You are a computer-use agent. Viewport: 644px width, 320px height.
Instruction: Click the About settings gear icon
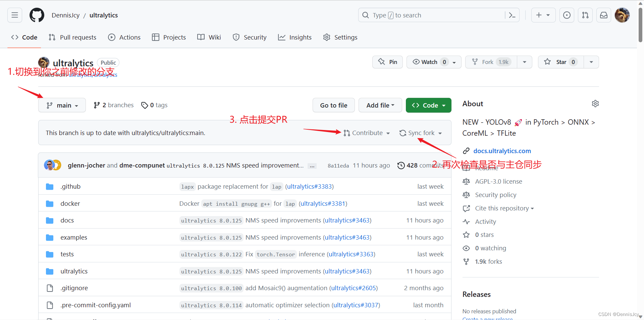click(595, 104)
